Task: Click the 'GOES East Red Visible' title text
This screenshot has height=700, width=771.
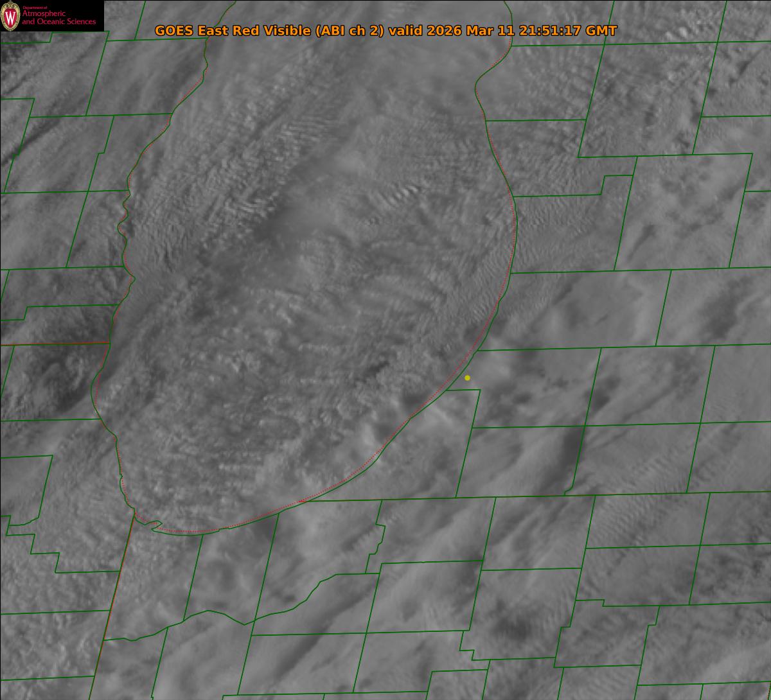Action: pyautogui.click(x=233, y=31)
